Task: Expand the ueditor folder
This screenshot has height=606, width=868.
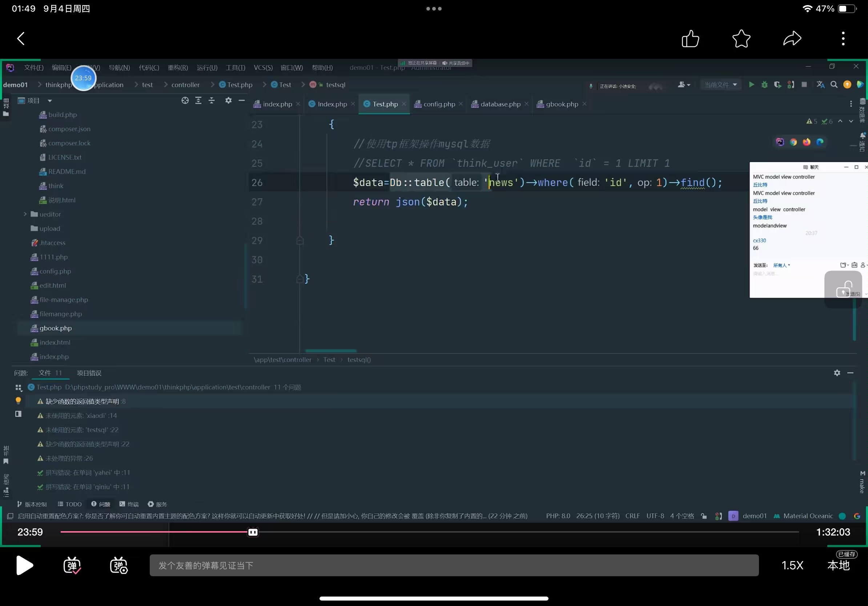Action: click(25, 214)
